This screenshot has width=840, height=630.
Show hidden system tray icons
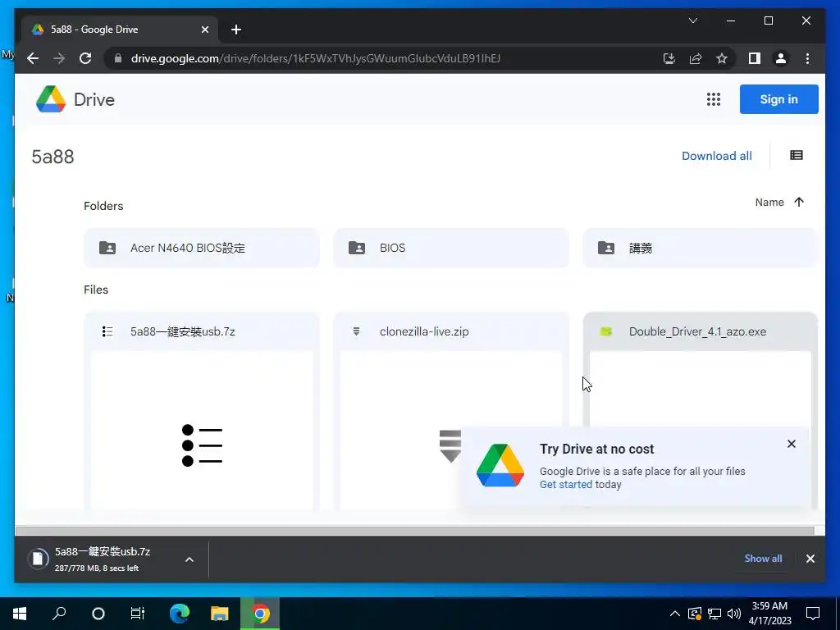(675, 614)
